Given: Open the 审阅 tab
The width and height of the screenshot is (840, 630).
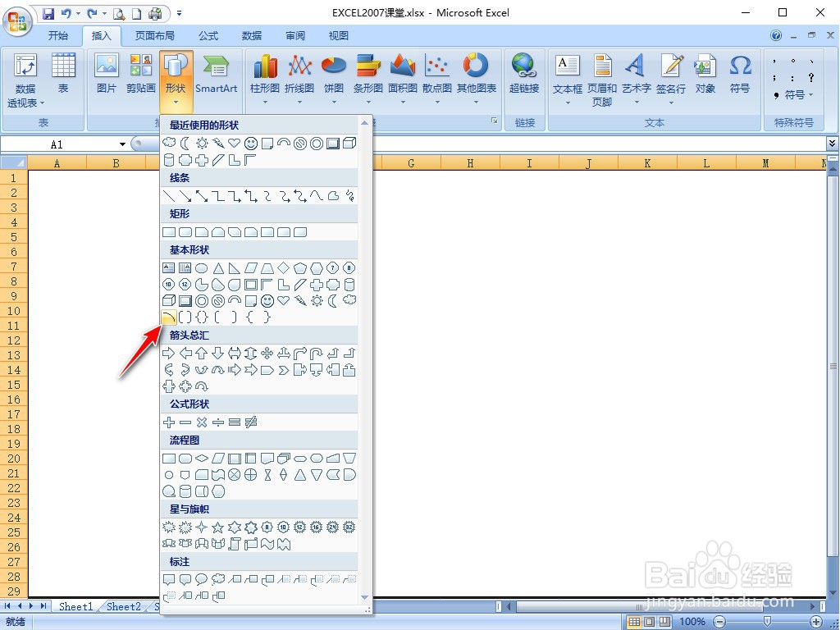Looking at the screenshot, I should 295,35.
